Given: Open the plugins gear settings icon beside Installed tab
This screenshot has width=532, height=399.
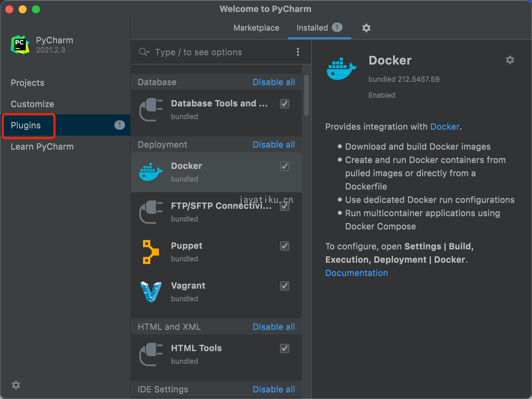Looking at the screenshot, I should (x=366, y=28).
